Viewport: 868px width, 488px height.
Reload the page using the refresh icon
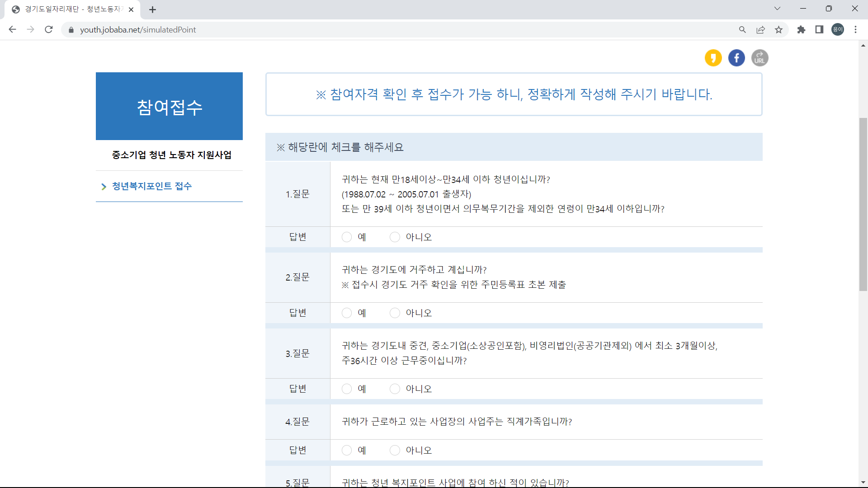(49, 29)
